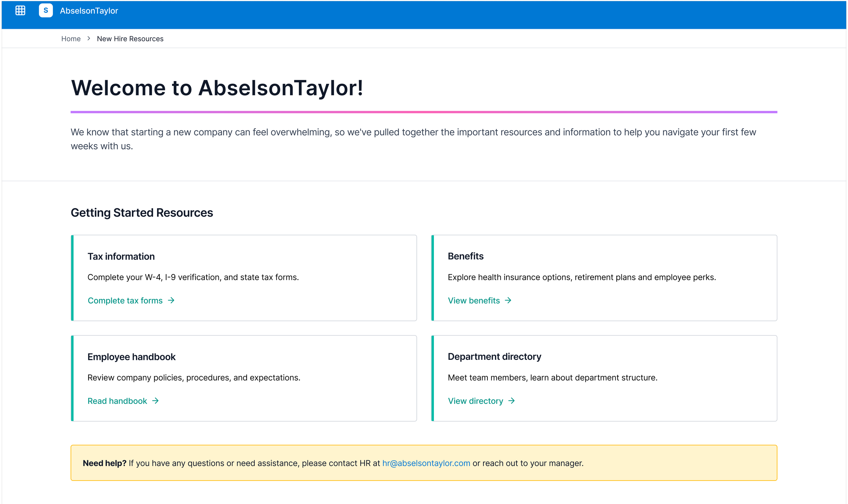Click arrow icon beside Complete tax forms

coord(171,300)
